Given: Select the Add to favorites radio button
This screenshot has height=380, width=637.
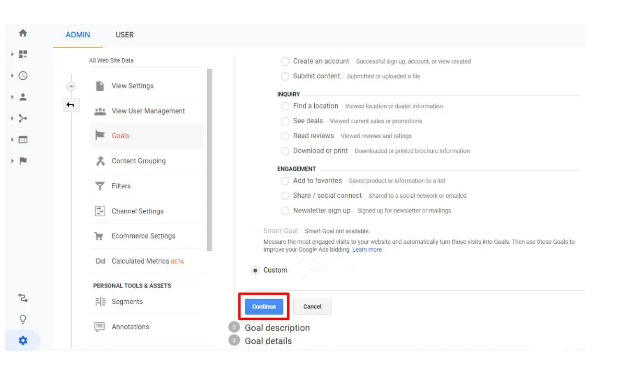Looking at the screenshot, I should point(285,180).
